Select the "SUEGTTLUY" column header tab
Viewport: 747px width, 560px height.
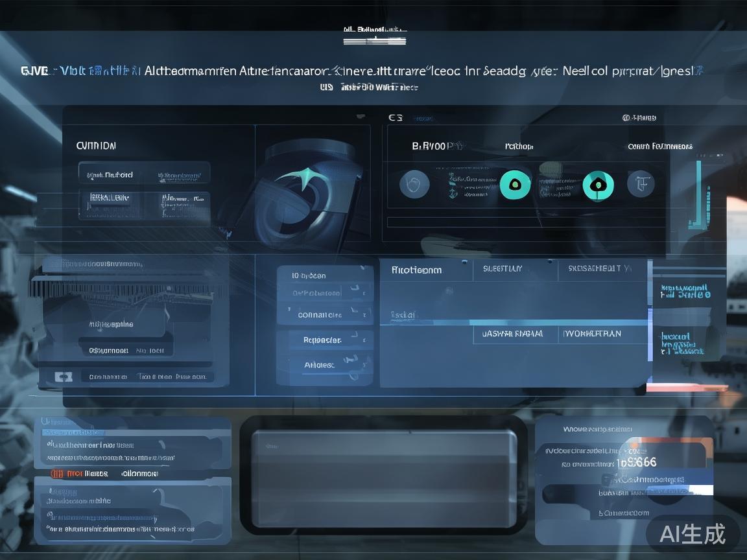click(x=498, y=268)
